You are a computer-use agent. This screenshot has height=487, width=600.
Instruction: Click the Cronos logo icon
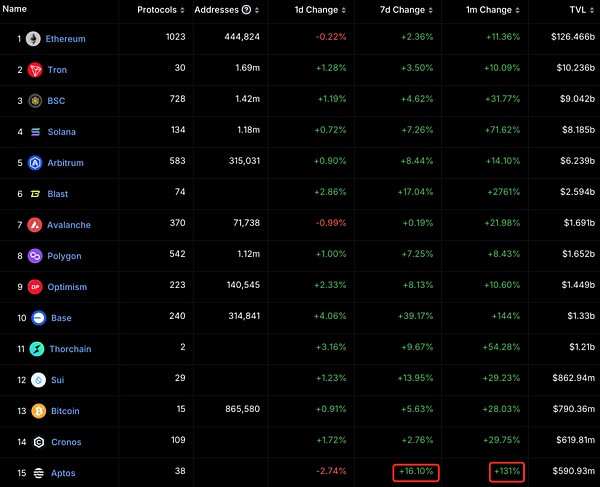[x=39, y=442]
